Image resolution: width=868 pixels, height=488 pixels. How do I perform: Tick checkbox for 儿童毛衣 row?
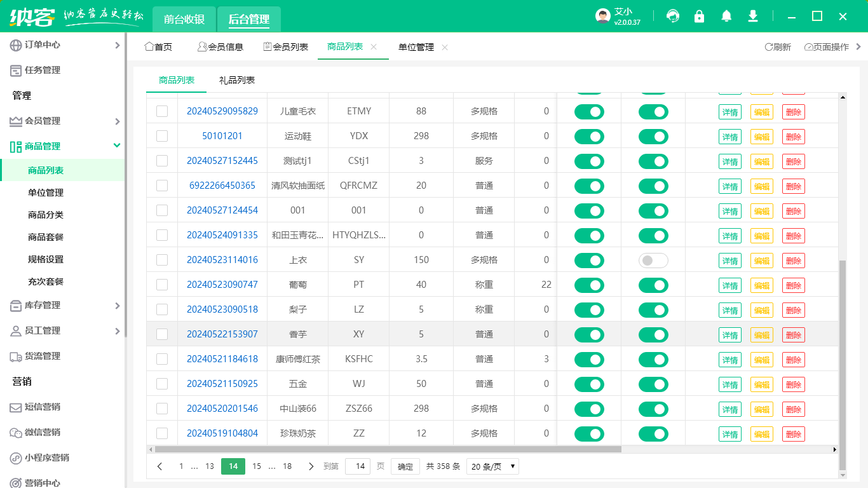(x=162, y=111)
